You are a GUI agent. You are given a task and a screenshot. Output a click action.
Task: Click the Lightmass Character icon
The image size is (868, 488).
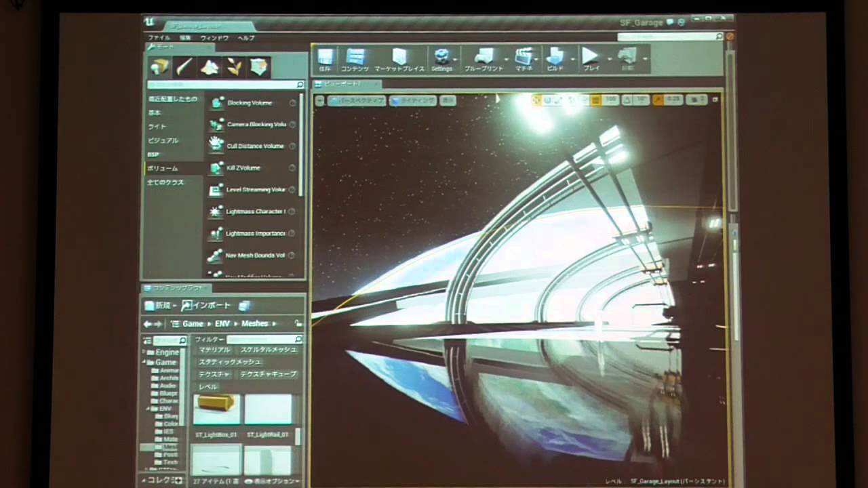click(x=216, y=211)
